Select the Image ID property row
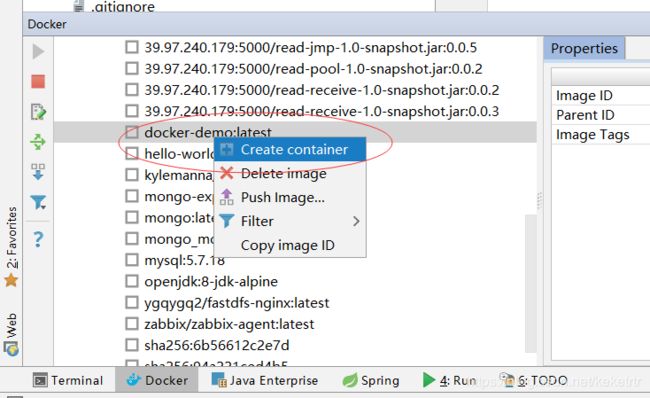Viewport: 650px width, 398px height. (601, 95)
